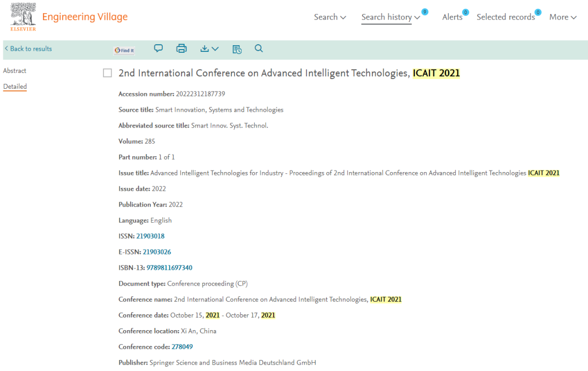Open E-ISSN 21903026 link
The height and width of the screenshot is (371, 588).
[157, 252]
